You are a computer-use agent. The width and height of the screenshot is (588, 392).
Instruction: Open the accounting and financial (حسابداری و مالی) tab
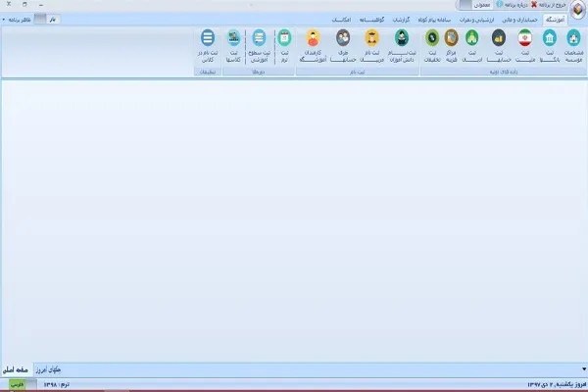pyautogui.click(x=519, y=20)
